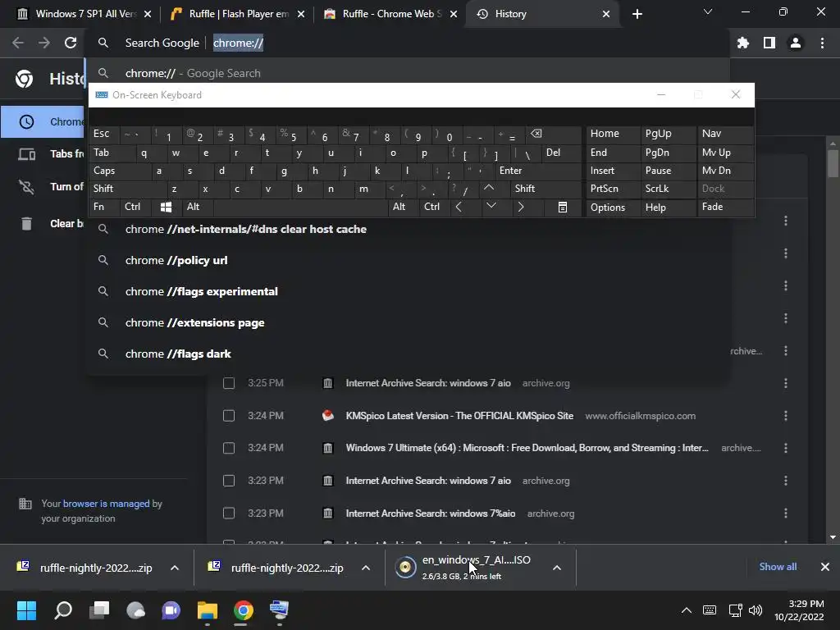Open the Extensions puzzle icon
This screenshot has width=840, height=630.
(x=743, y=43)
